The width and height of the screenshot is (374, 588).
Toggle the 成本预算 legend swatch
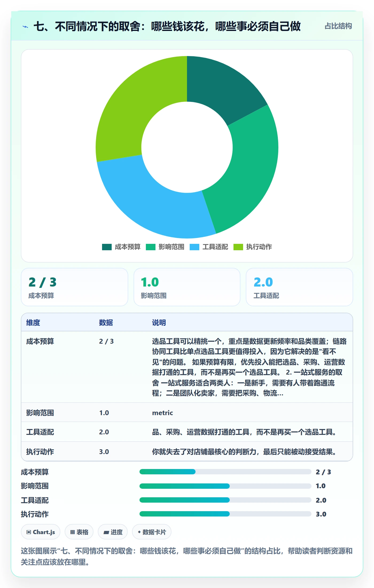point(107,247)
